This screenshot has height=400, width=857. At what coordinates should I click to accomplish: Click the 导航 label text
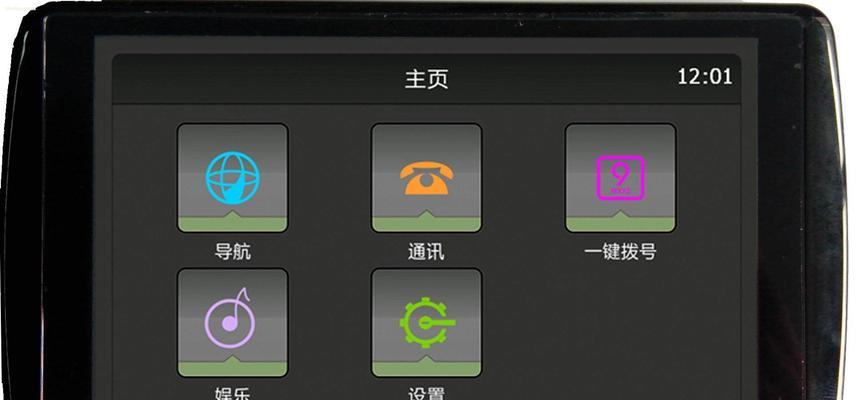click(233, 252)
